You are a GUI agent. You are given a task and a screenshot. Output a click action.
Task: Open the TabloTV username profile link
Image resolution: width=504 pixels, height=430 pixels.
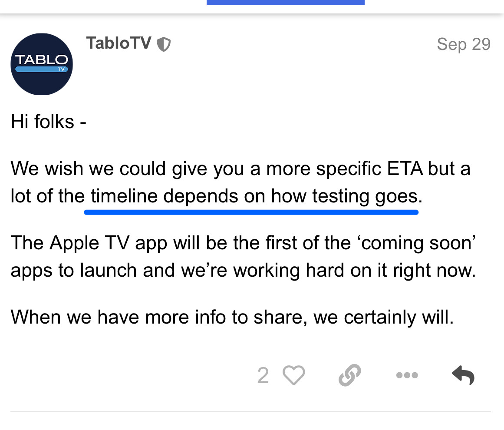(119, 43)
